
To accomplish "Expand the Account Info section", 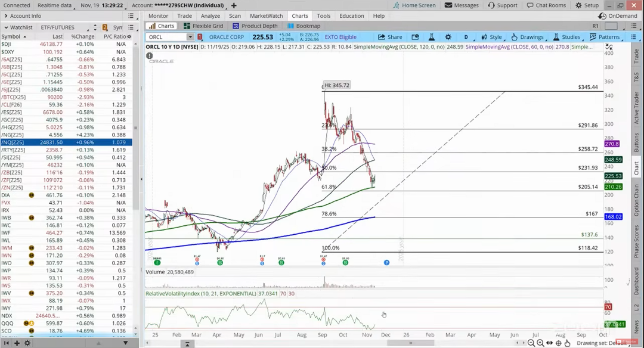I will click(x=6, y=16).
